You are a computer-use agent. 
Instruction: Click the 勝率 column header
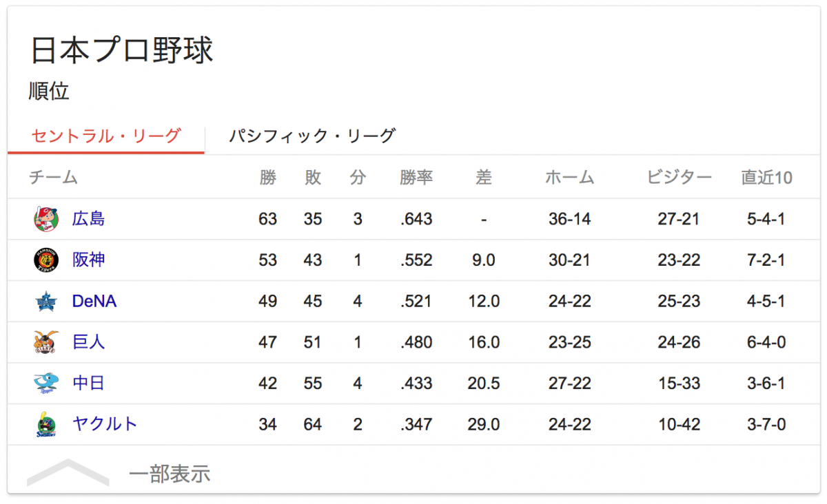pos(416,178)
